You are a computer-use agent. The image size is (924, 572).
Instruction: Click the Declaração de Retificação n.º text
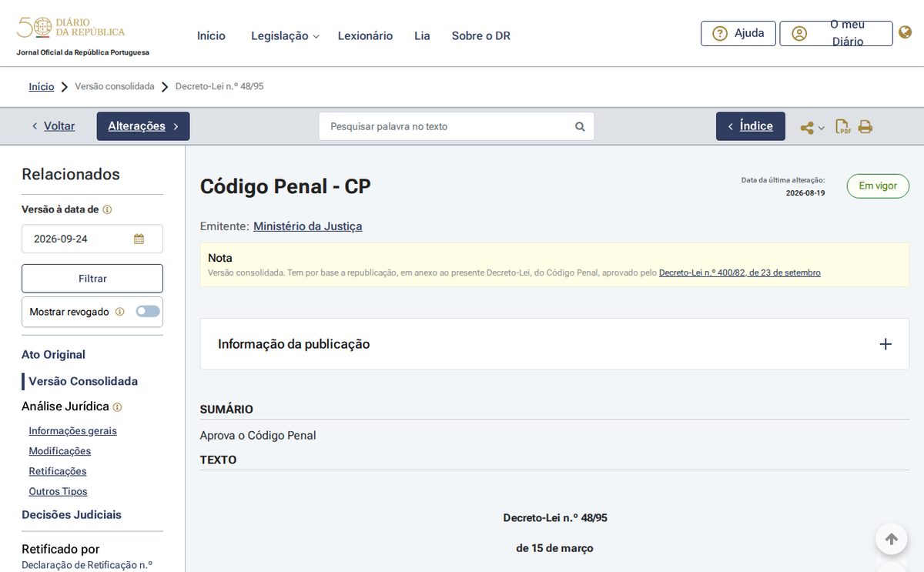87,565
